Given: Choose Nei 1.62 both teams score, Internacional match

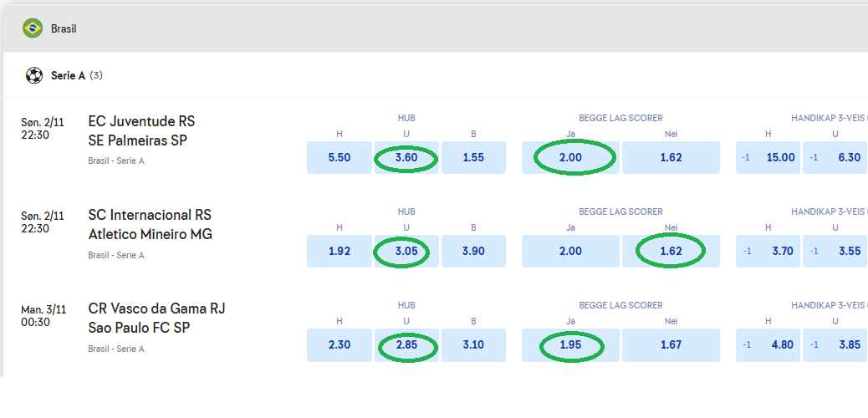Looking at the screenshot, I should 671,251.
